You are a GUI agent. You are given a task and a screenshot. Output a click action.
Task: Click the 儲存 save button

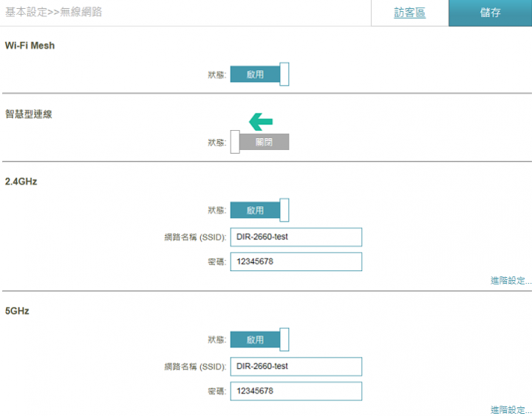click(491, 13)
